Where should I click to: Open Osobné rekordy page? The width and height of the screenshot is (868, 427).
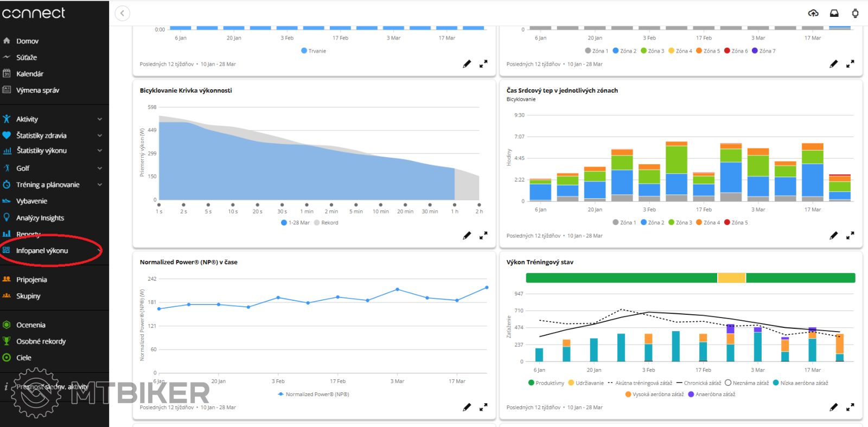41,341
